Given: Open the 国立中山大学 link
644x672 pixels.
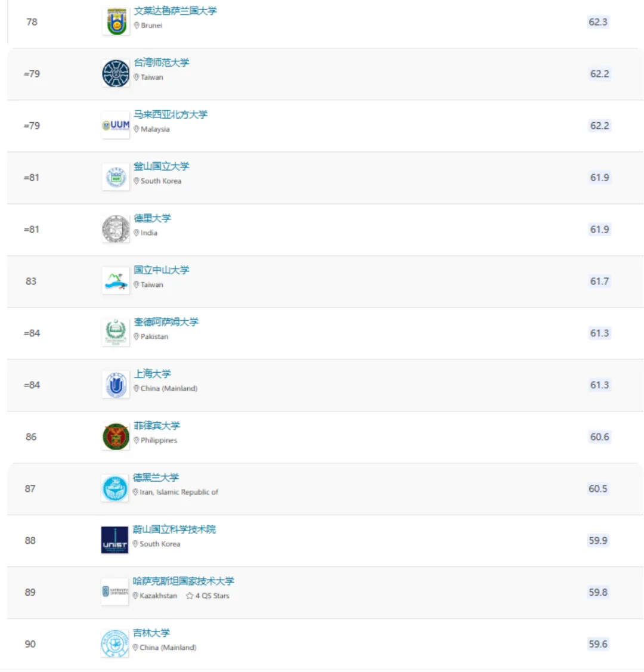Looking at the screenshot, I should click(161, 270).
